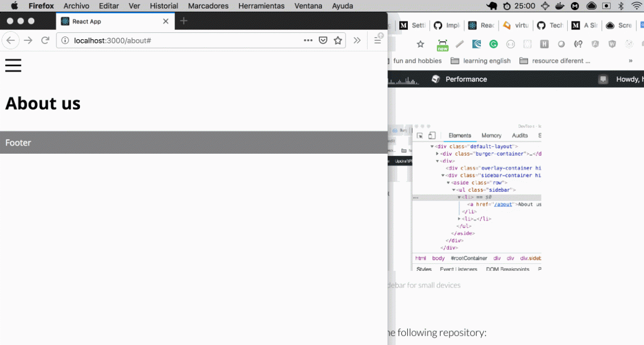Viewport: 644px width, 345px height.
Task: Open the Historial menu
Action: click(164, 6)
